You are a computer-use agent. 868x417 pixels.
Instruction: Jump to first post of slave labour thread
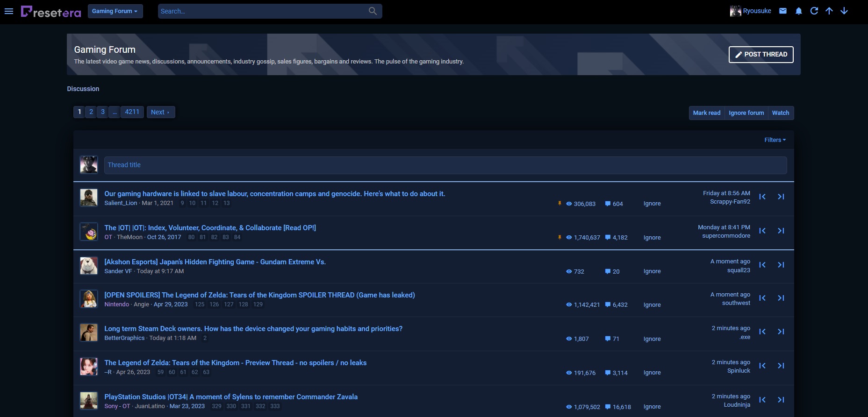[762, 197]
